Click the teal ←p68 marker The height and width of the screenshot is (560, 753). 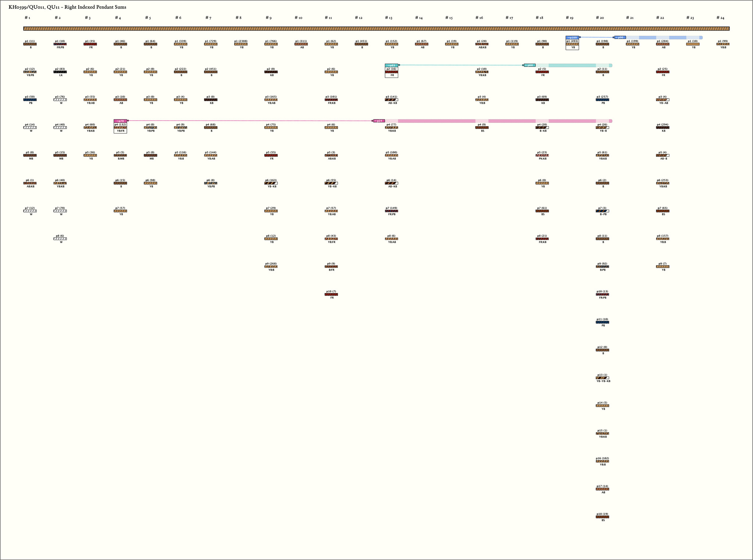point(529,65)
